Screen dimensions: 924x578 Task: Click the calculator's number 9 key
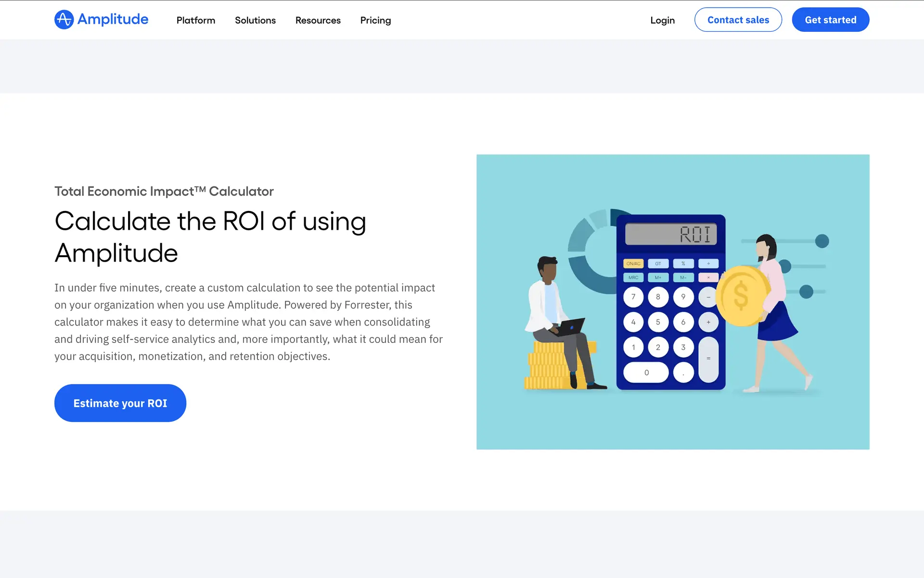click(683, 297)
